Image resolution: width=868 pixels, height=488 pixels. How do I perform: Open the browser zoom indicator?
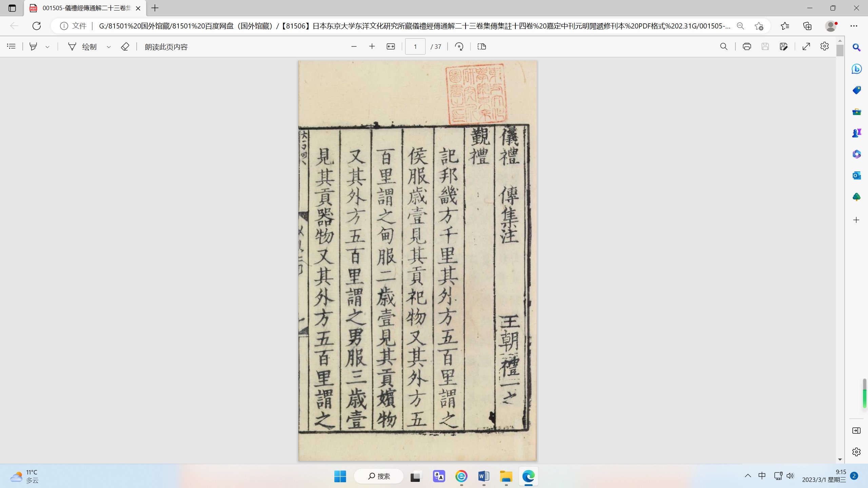click(741, 26)
